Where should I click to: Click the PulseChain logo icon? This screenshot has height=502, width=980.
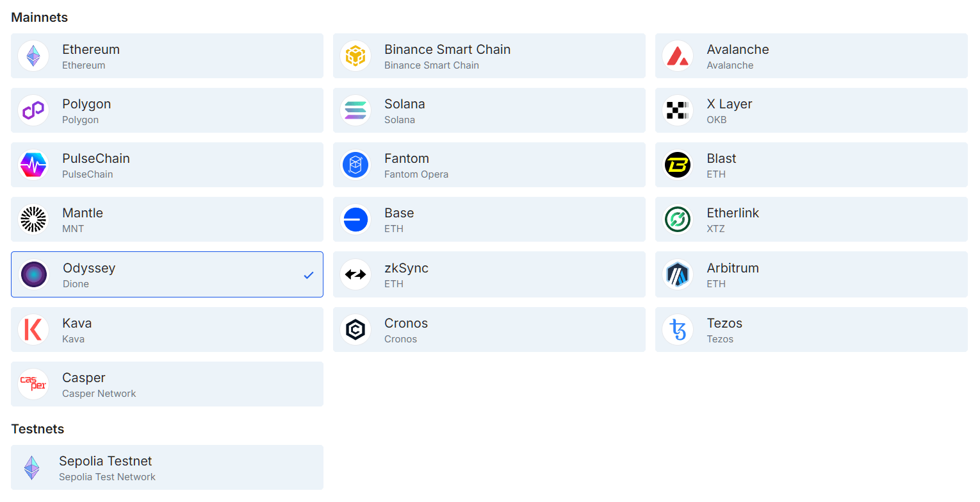tap(33, 165)
